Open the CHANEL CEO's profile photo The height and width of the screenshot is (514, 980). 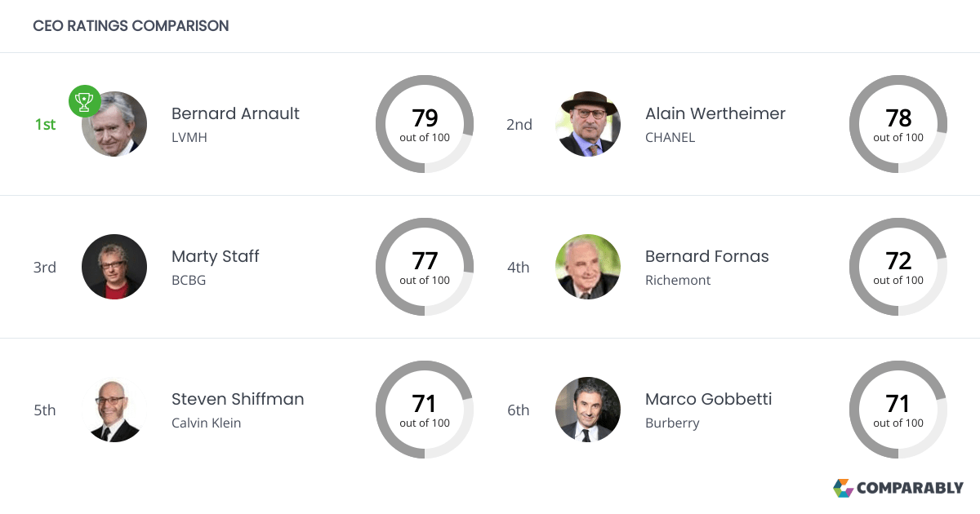(588, 124)
